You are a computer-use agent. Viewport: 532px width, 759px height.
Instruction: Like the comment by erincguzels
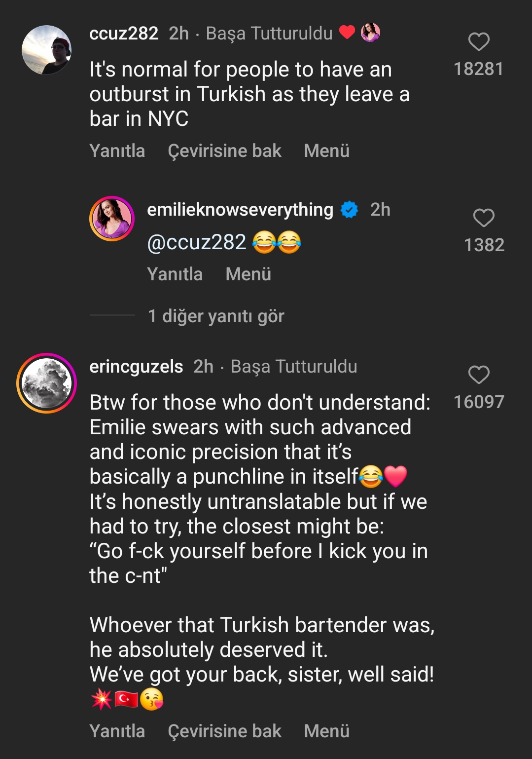(478, 375)
